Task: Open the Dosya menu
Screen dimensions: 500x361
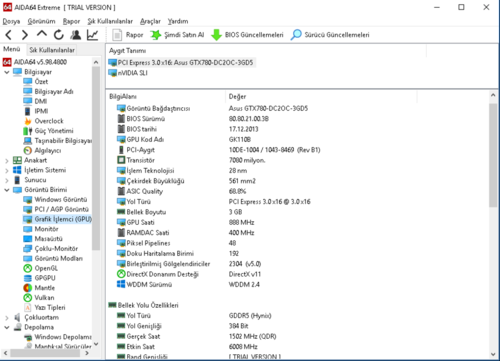Action: coord(11,21)
